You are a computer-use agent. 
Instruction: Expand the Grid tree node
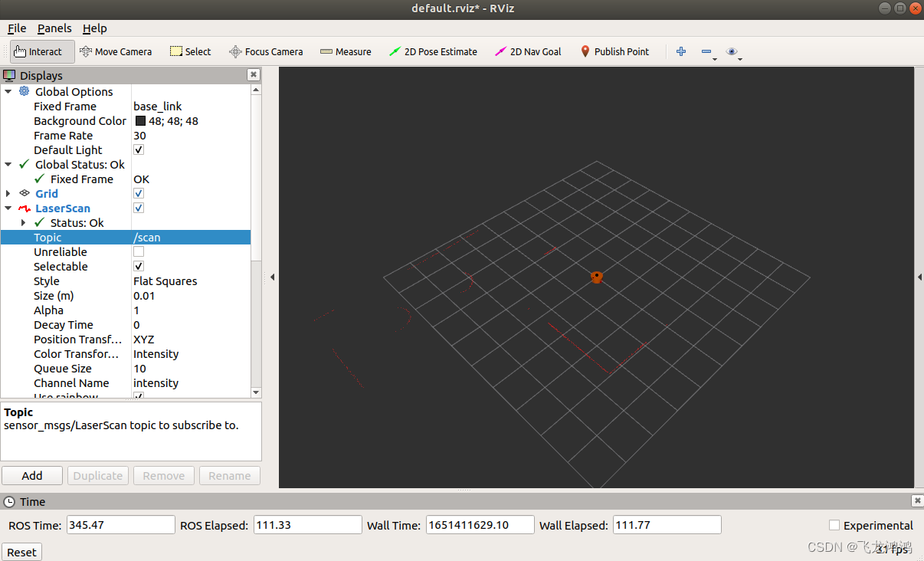pyautogui.click(x=8, y=194)
